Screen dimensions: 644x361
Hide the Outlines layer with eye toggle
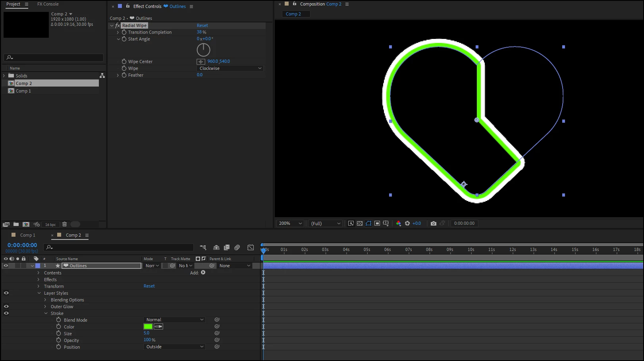(x=6, y=266)
